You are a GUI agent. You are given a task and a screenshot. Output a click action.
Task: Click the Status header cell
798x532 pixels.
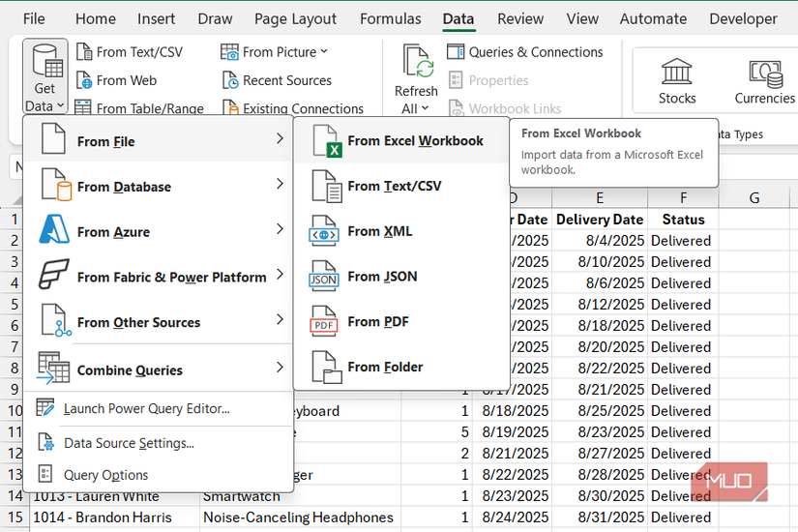(683, 220)
